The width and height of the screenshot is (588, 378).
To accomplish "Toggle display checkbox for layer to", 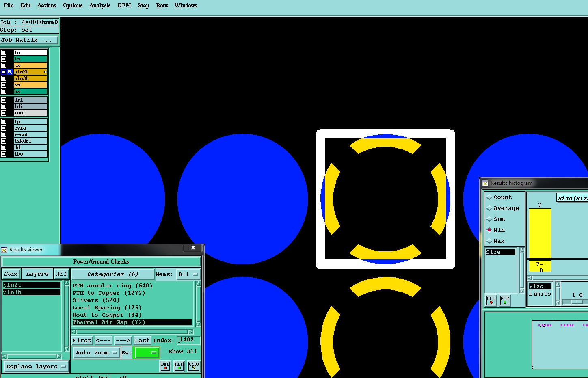I will (4, 52).
